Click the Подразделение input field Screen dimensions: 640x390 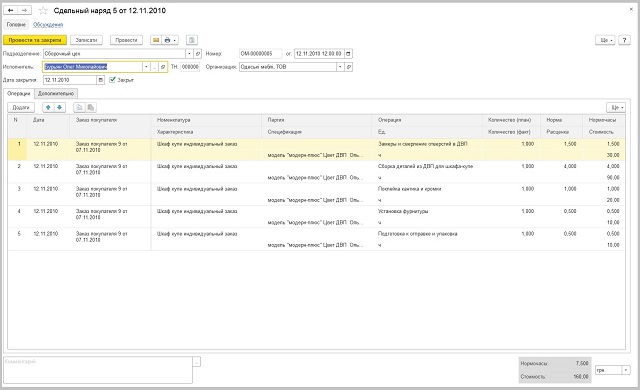[x=114, y=53]
